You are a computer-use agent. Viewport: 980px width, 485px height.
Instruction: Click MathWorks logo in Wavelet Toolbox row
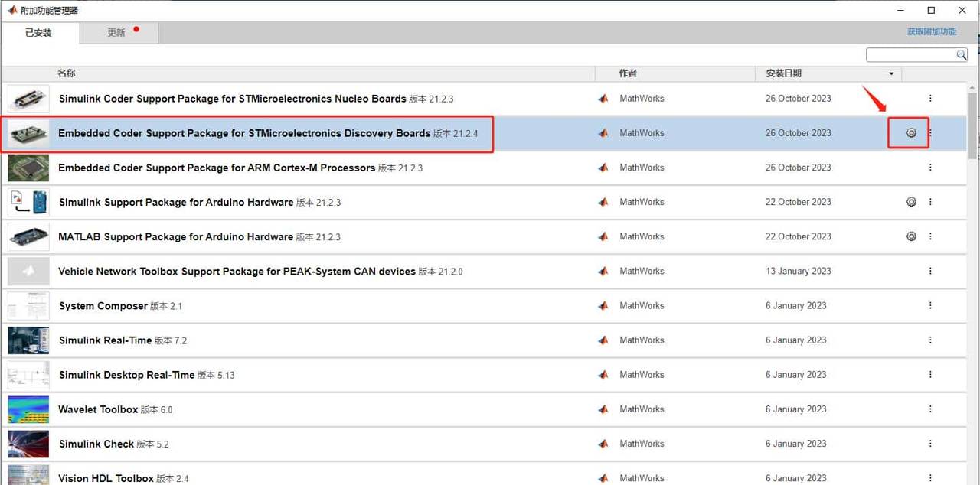[603, 409]
